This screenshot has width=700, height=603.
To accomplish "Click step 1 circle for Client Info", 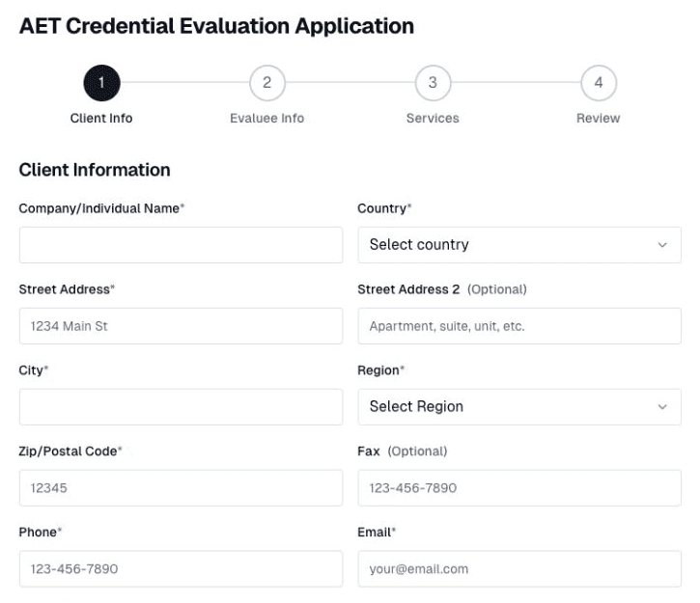I will [x=101, y=83].
